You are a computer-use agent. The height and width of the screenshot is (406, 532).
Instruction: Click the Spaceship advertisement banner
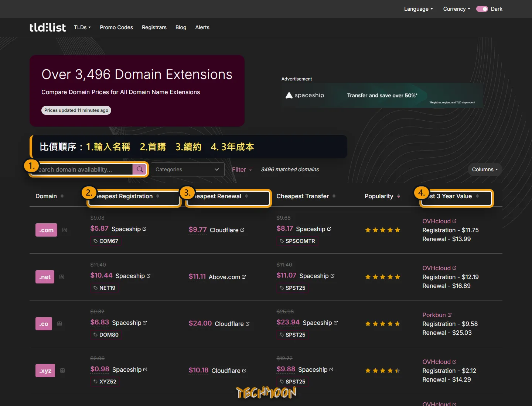pyautogui.click(x=382, y=95)
